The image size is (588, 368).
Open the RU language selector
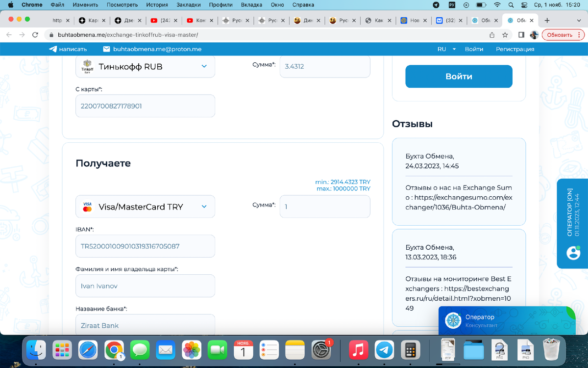click(446, 49)
